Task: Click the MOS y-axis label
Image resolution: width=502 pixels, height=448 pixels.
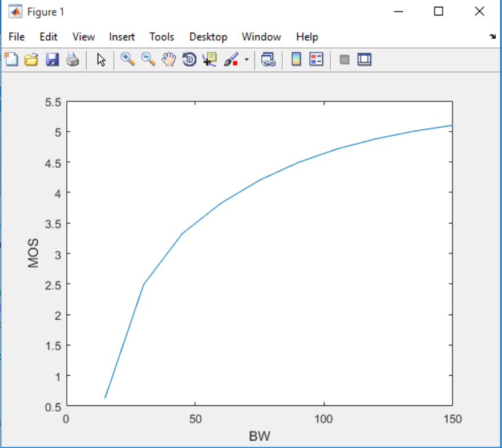Action: pyautogui.click(x=33, y=253)
